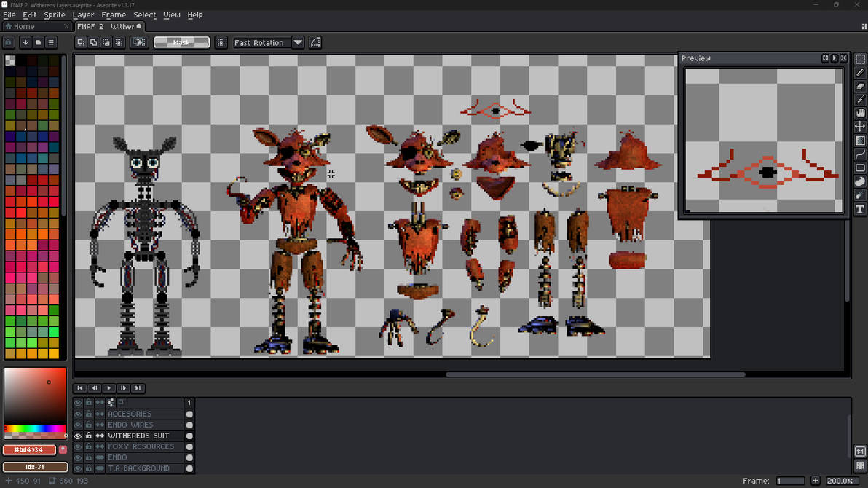Viewport: 868px width, 488px height.
Task: Lock the WITHEREDS SUIT layer
Action: tap(89, 436)
